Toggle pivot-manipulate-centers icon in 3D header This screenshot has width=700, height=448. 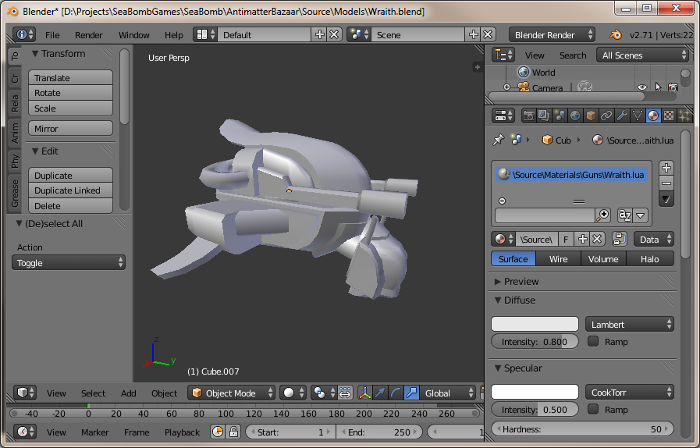tap(345, 393)
